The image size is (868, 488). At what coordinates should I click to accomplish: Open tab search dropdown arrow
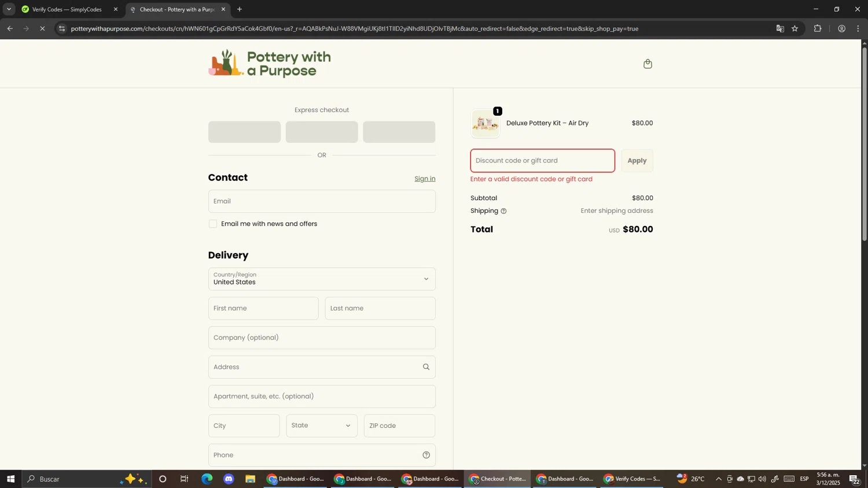(9, 9)
